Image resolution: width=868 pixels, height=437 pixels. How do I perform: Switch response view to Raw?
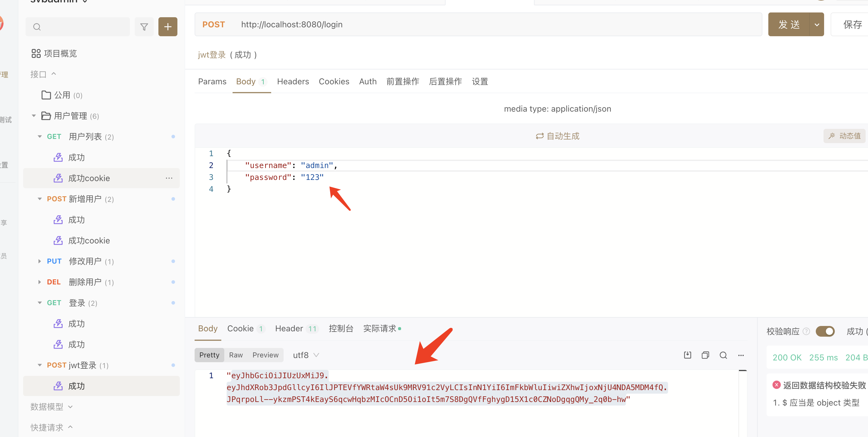point(236,355)
